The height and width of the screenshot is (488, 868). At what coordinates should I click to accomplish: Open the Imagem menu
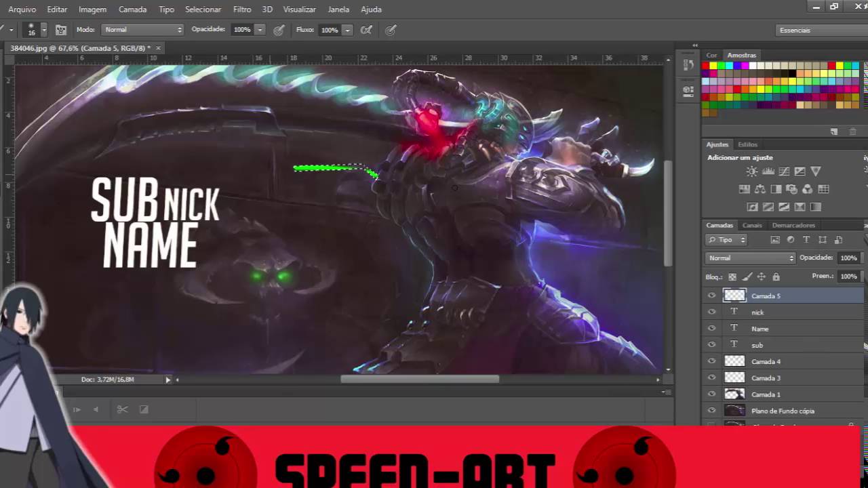click(92, 9)
